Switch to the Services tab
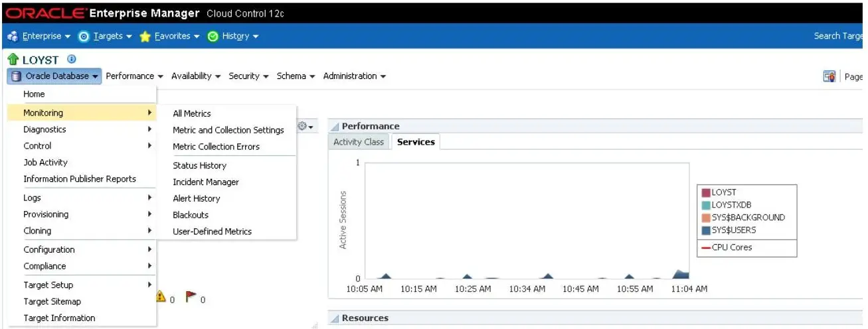868x329 pixels. (416, 142)
